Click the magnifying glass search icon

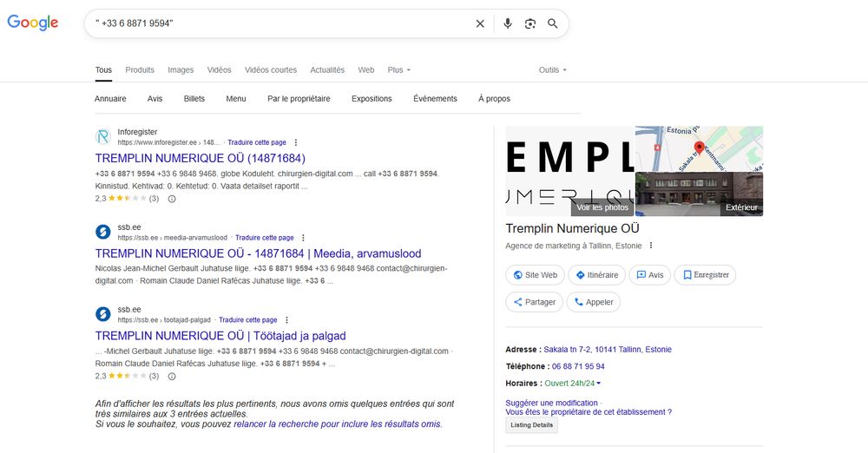552,23
